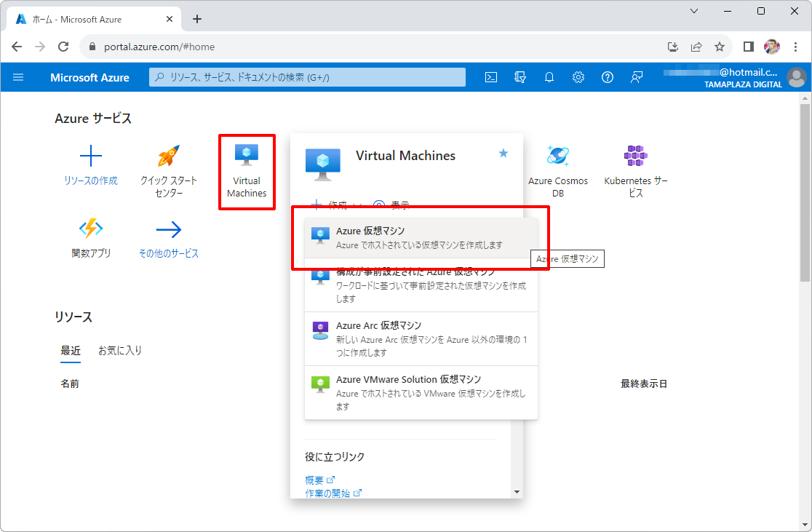The width and height of the screenshot is (812, 532).
Task: Switch to the お気に入り resources tab
Action: coord(120,351)
